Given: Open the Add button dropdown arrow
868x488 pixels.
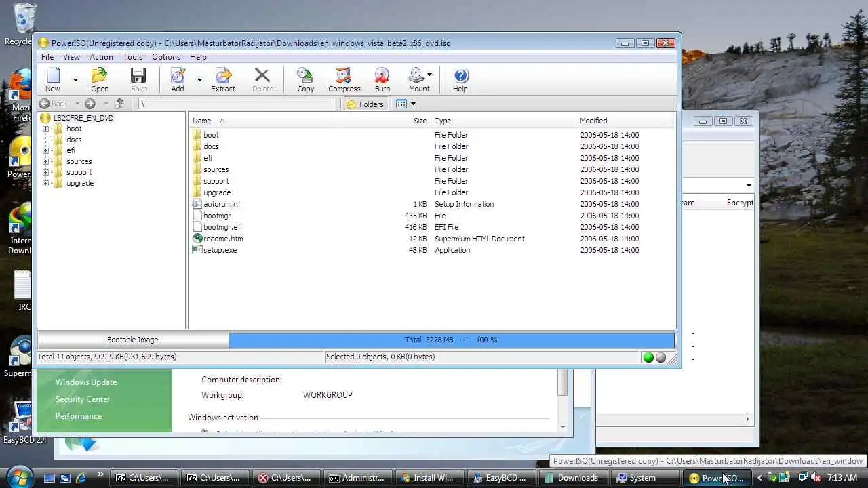Looking at the screenshot, I should [199, 79].
